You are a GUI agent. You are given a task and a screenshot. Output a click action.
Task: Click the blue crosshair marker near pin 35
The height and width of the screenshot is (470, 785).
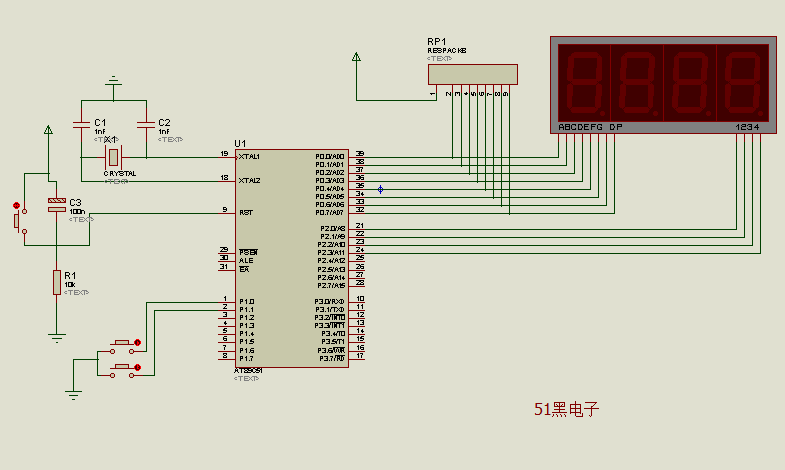click(380, 189)
